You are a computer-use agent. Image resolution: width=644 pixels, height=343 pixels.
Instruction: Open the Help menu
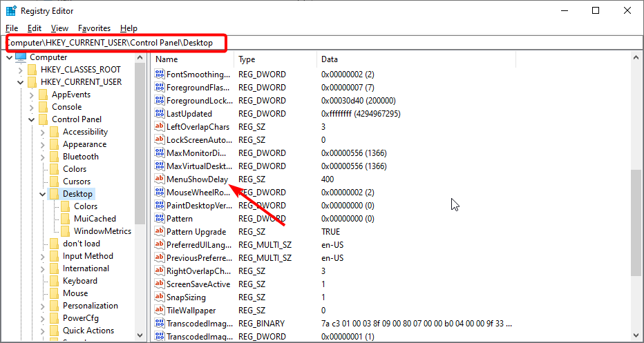pyautogui.click(x=129, y=28)
